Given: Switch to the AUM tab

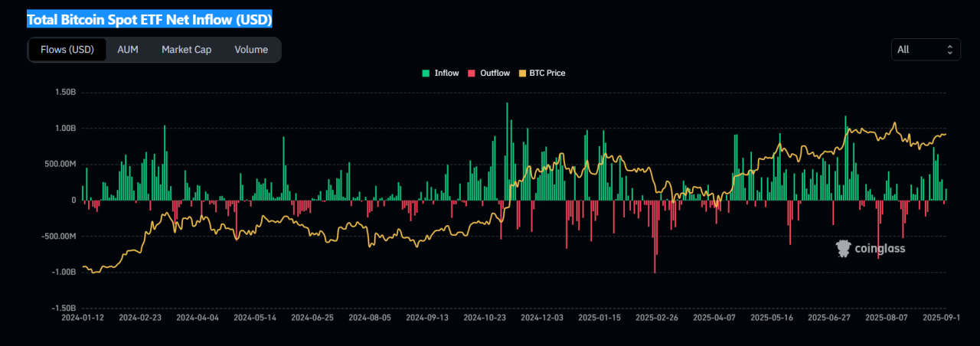Looking at the screenshot, I should click(x=128, y=50).
